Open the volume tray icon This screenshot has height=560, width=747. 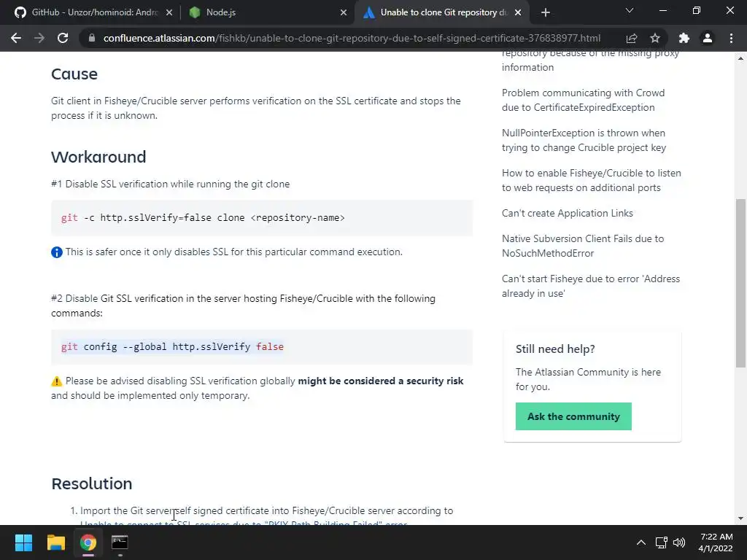tap(679, 542)
